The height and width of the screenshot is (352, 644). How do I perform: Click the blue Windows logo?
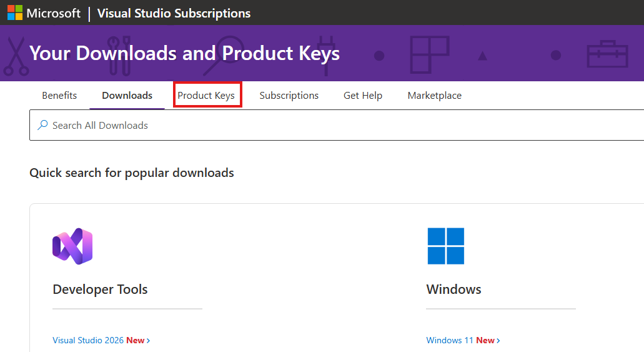(x=445, y=246)
